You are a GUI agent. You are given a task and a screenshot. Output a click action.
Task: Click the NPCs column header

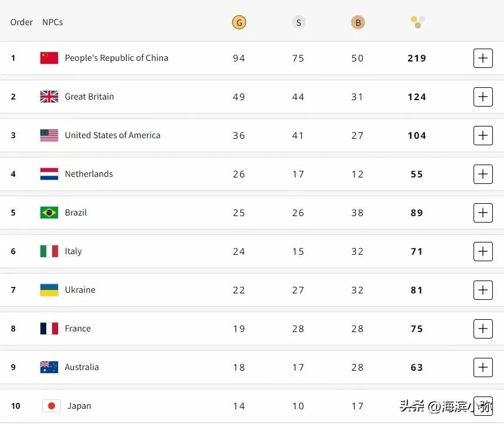pyautogui.click(x=52, y=22)
